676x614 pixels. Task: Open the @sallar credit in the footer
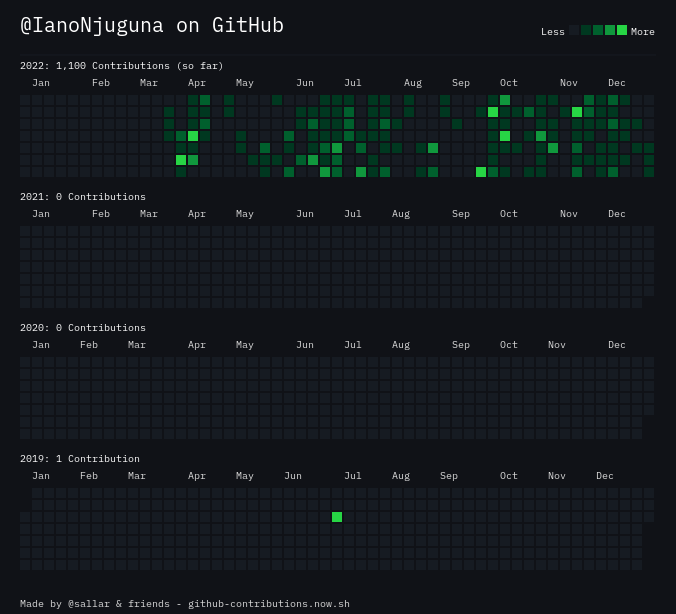click(x=89, y=604)
